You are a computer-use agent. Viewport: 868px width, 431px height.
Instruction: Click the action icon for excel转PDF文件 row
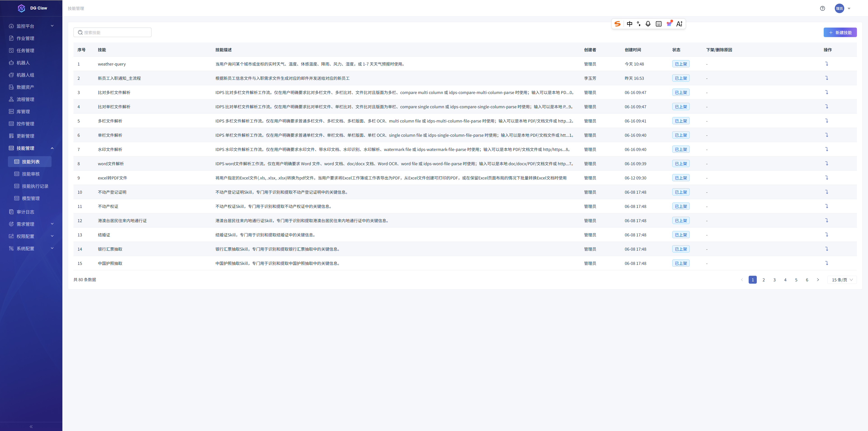pos(827,178)
